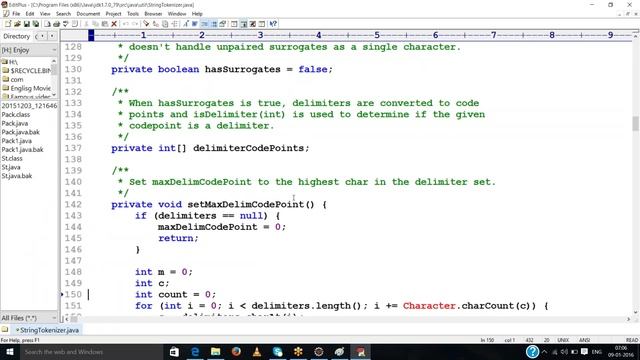Click the Windows Start button
Image resolution: width=640 pixels, height=360 pixels.
(x=9, y=352)
